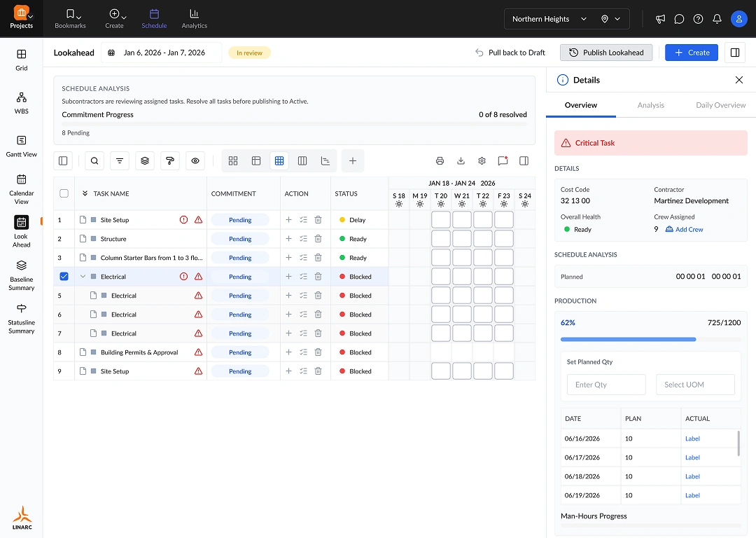Click Pull back to Draft
Image resolution: width=756 pixels, height=538 pixels.
(x=510, y=53)
